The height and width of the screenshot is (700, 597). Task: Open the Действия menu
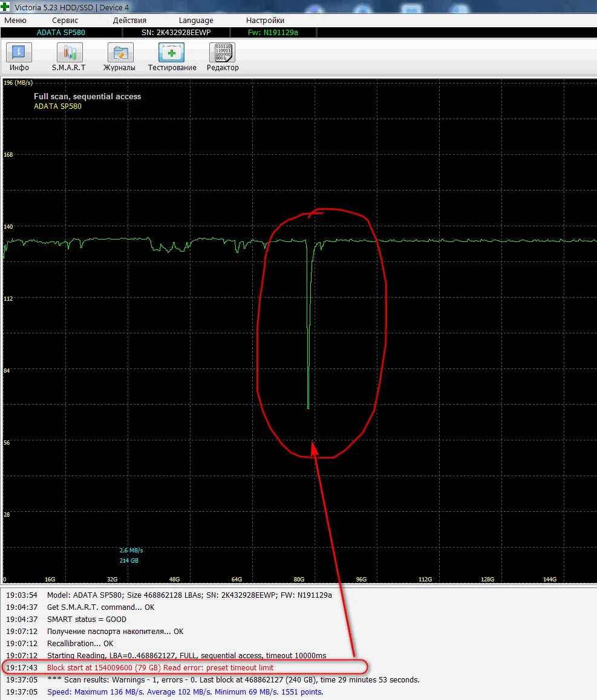[129, 20]
